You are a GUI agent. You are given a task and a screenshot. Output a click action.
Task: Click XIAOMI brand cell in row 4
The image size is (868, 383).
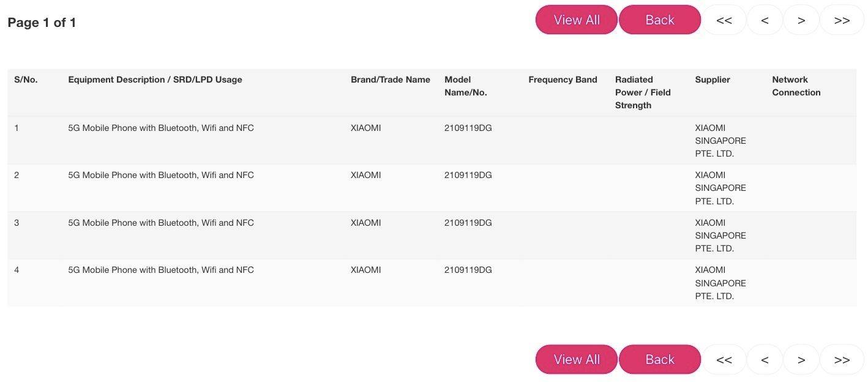pyautogui.click(x=365, y=270)
